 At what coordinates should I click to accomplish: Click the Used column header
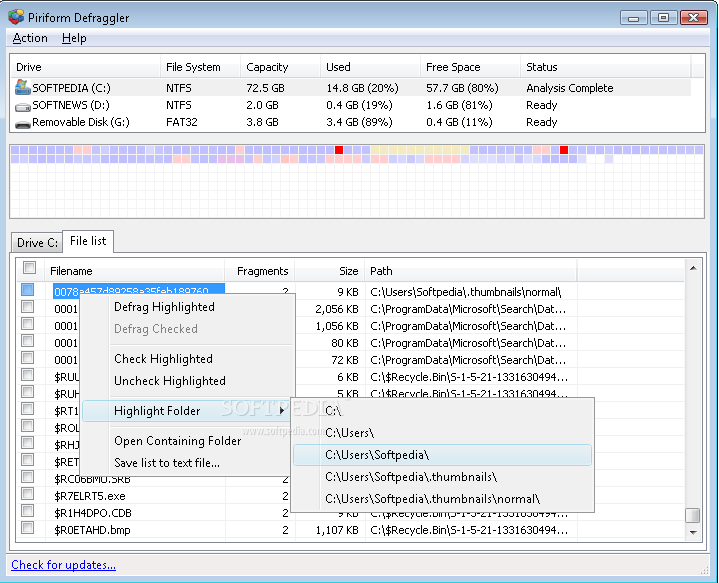370,67
